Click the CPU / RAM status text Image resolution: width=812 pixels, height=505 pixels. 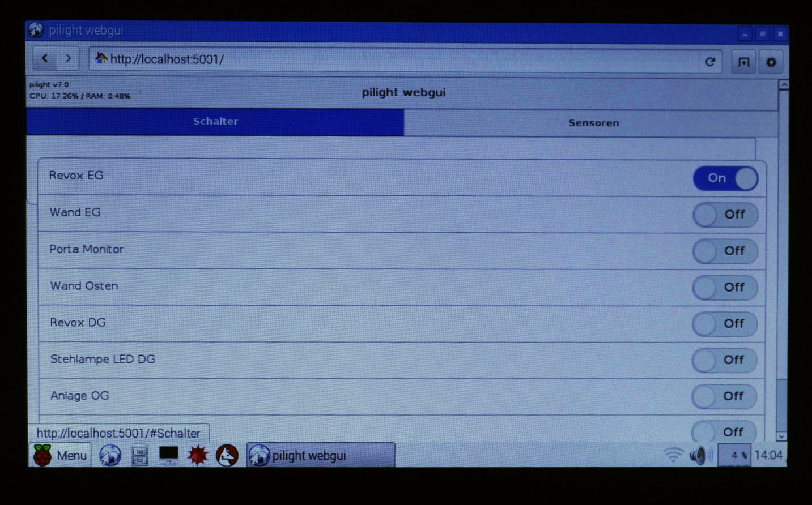pos(80,96)
